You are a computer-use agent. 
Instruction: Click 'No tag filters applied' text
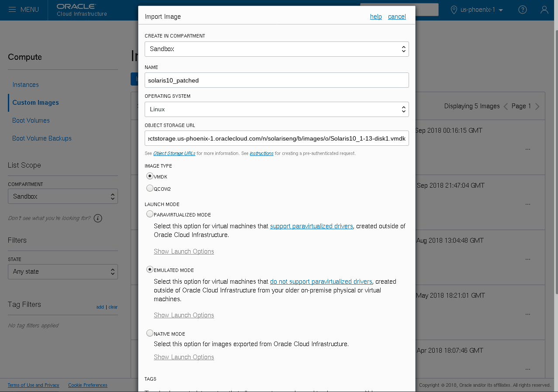33,326
